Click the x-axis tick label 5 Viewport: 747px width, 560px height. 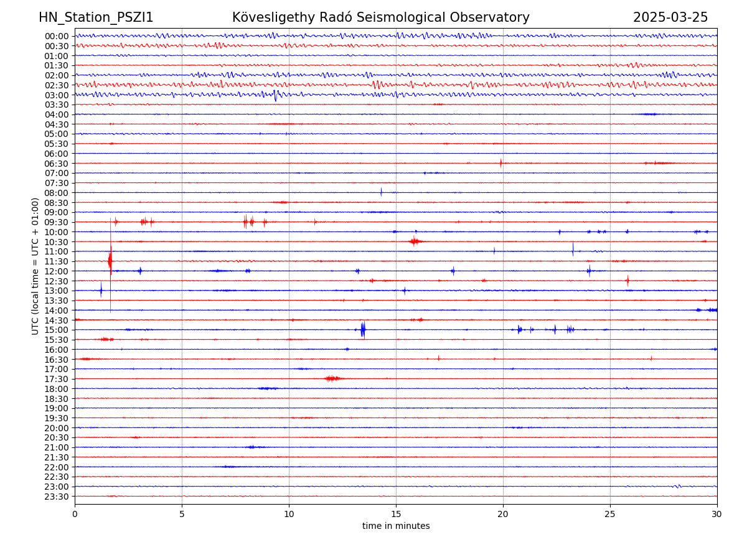(182, 514)
